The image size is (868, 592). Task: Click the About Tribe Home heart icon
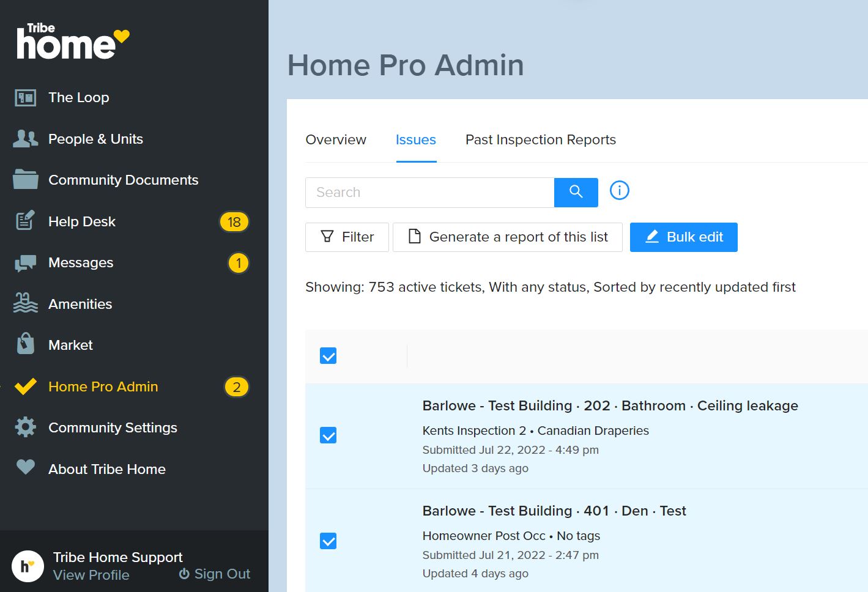point(25,467)
